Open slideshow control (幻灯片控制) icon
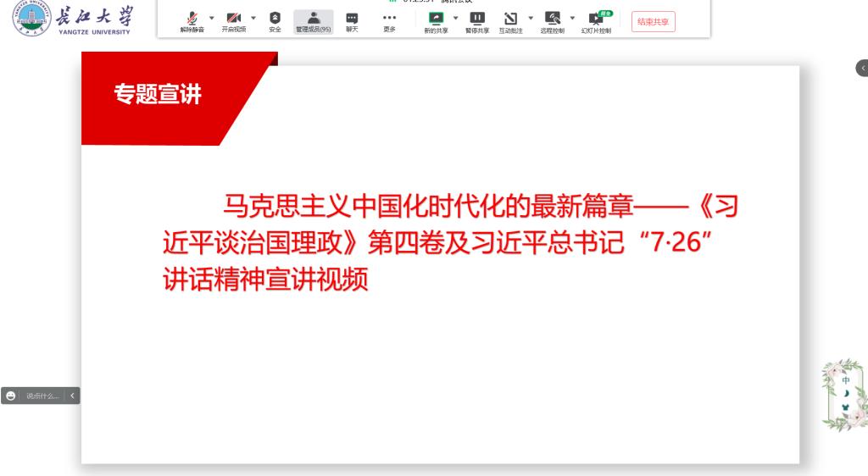This screenshot has height=476, width=868. coord(596,20)
